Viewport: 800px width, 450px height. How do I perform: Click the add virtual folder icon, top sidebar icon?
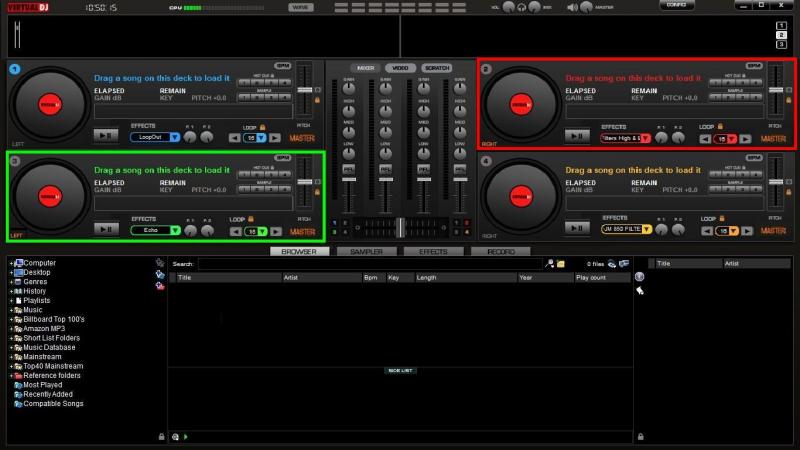[x=160, y=263]
